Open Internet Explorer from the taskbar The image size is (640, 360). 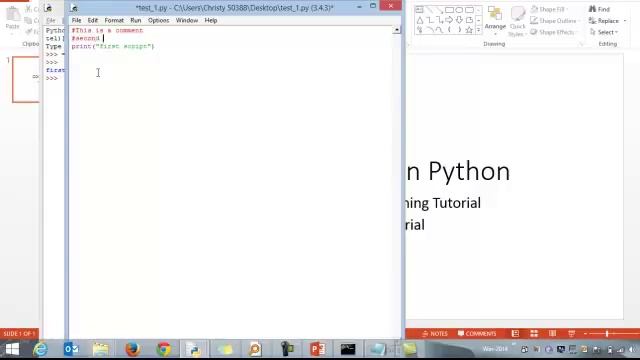pyautogui.click(x=40, y=349)
